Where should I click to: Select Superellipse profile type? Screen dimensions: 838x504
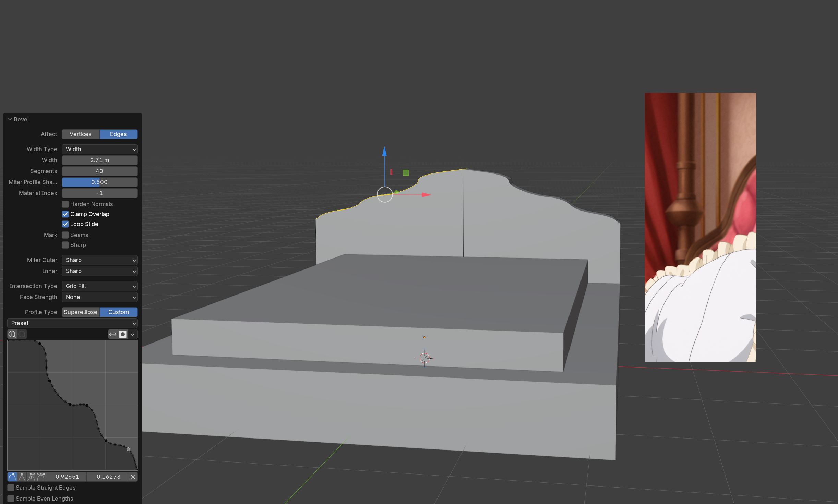tap(81, 312)
